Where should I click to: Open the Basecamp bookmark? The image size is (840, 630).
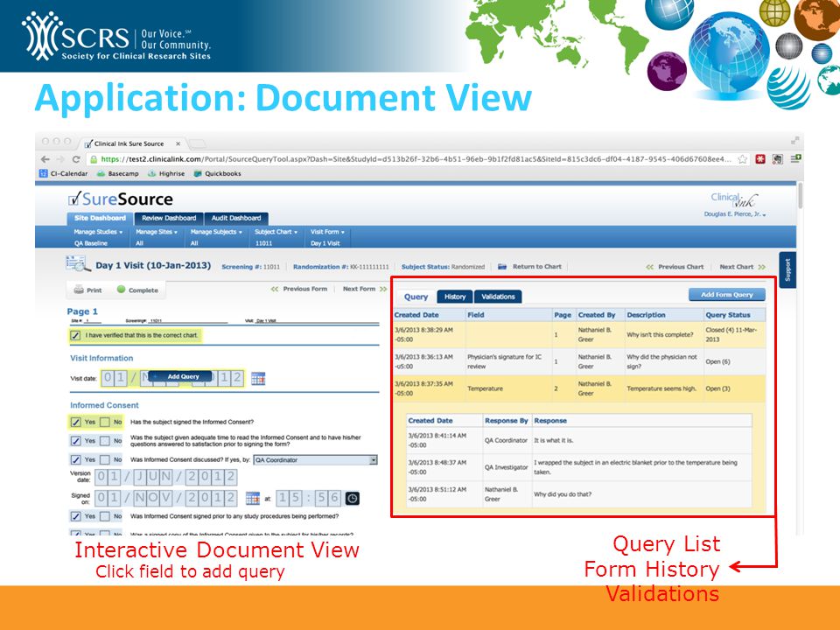click(117, 173)
